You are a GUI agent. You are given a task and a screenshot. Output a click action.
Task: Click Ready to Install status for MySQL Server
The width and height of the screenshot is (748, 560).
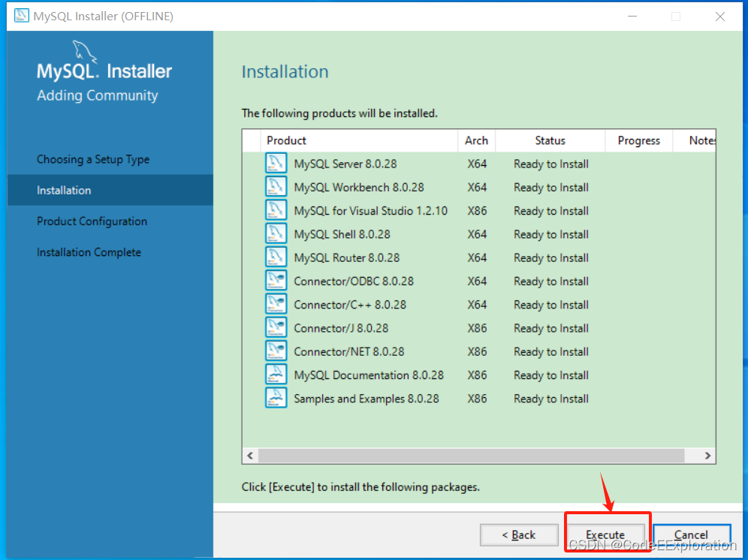551,164
